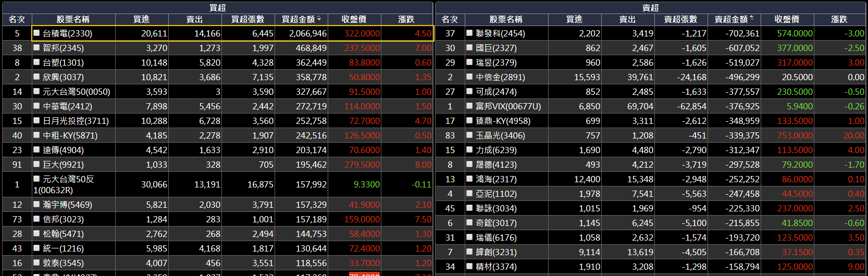Open stock 聯詠(3034) row

tap(651, 208)
